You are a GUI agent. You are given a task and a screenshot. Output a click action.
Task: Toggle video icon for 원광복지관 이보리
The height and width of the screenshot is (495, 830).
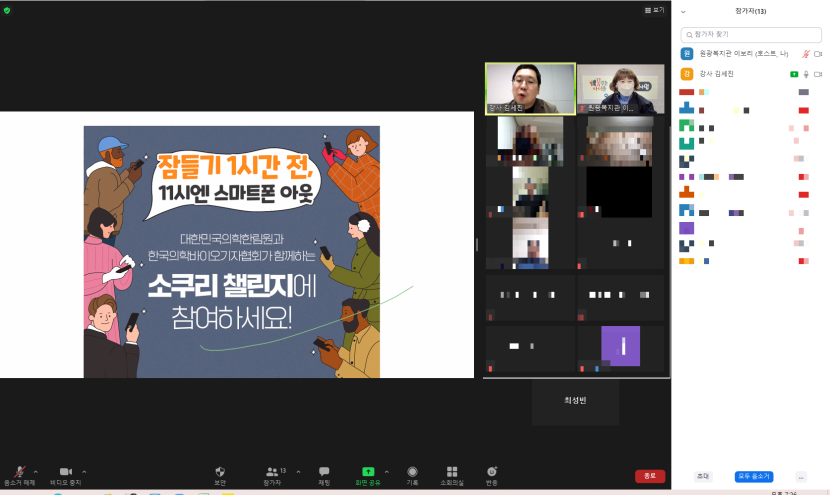818,53
